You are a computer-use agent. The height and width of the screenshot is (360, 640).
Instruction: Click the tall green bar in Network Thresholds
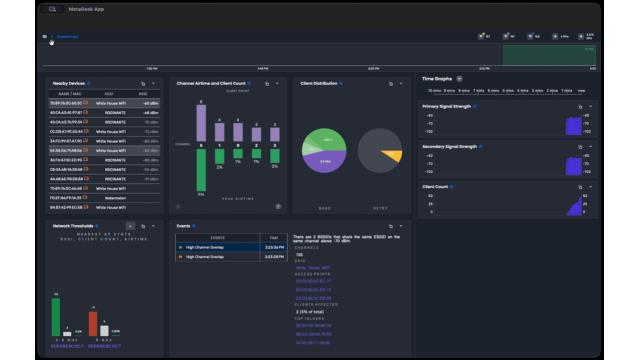point(56,317)
